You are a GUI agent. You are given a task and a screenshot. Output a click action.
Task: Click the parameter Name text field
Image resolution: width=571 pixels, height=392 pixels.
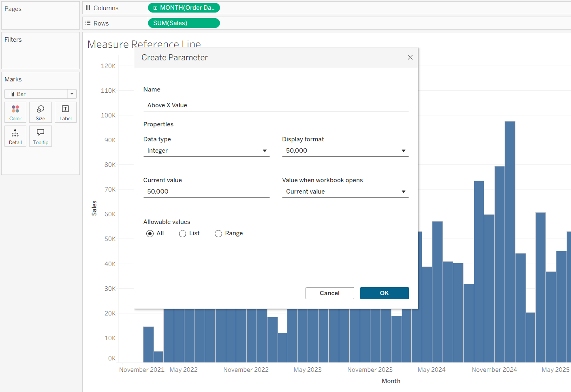(x=276, y=105)
